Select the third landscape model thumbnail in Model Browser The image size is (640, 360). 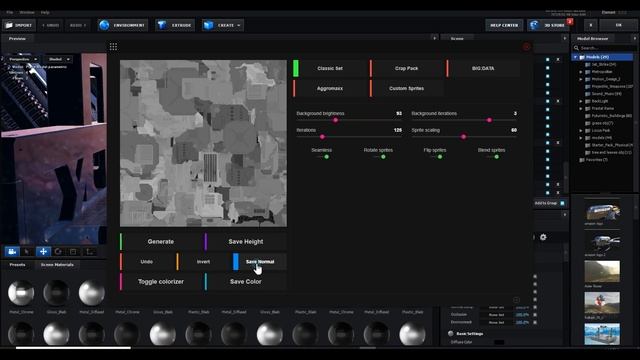click(x=602, y=272)
